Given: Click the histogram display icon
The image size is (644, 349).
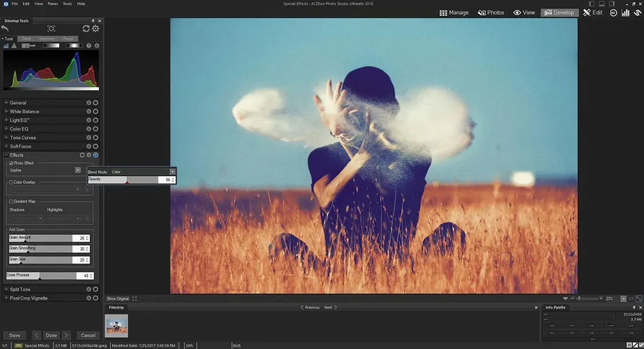Looking at the screenshot, I should [x=6, y=45].
